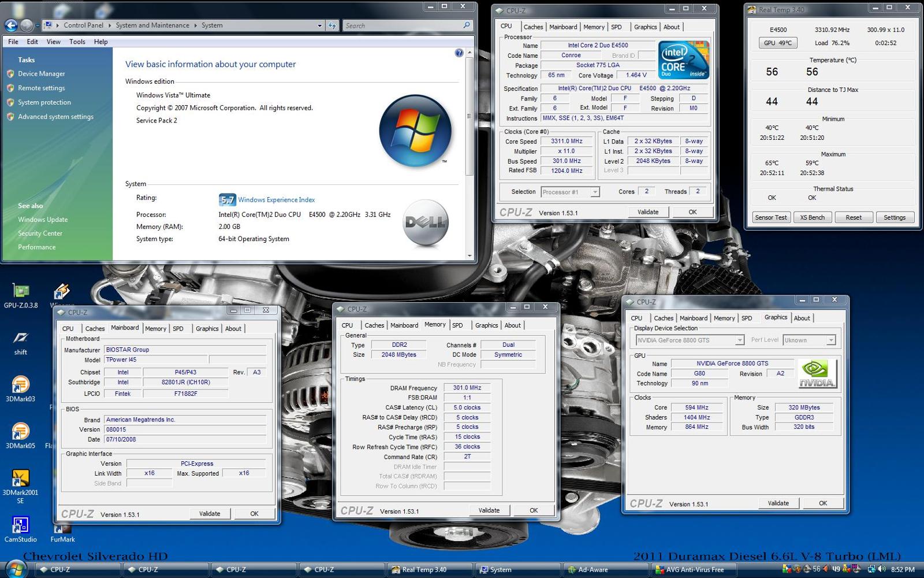Image resolution: width=924 pixels, height=578 pixels.
Task: Click the GPU 49°C button in Real Temp
Action: click(x=777, y=43)
